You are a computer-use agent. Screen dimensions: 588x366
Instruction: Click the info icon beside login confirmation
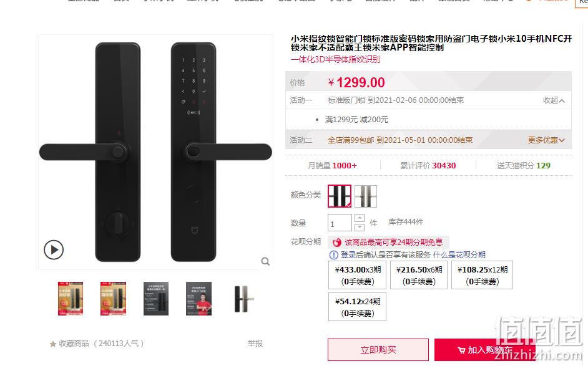333,255
